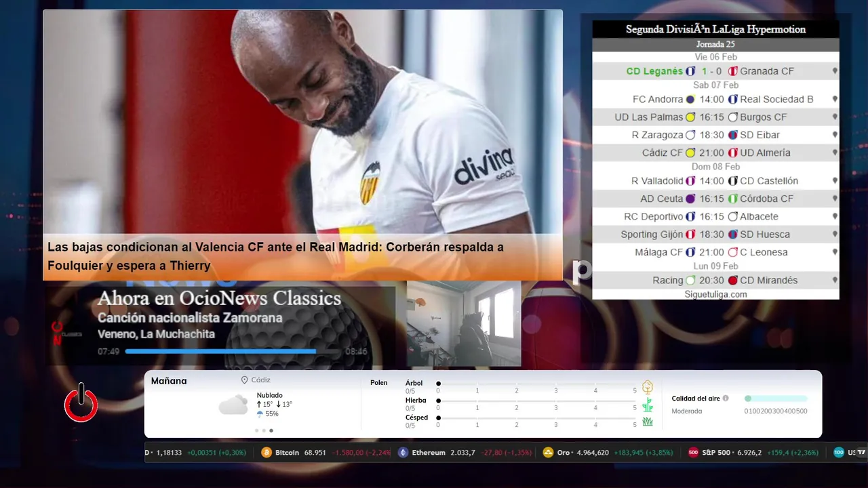Click the Oro price 4.964,620
This screenshot has width=868, height=488.
click(593, 453)
